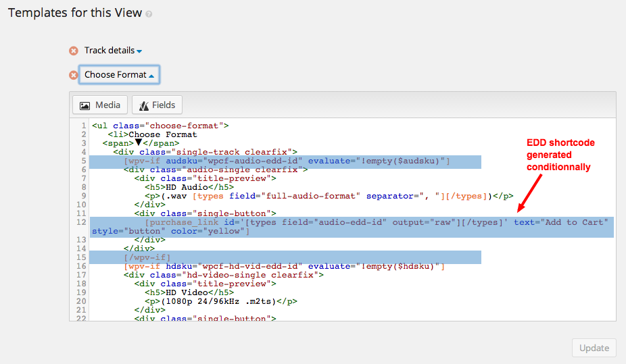Click the Media button
Screen dimensions: 626x364
(x=100, y=105)
